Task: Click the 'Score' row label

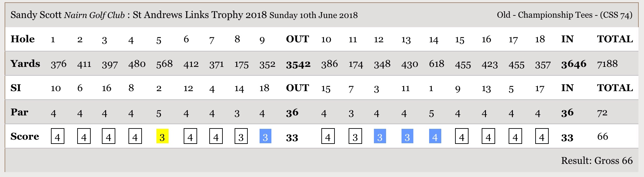Action: pos(25,136)
